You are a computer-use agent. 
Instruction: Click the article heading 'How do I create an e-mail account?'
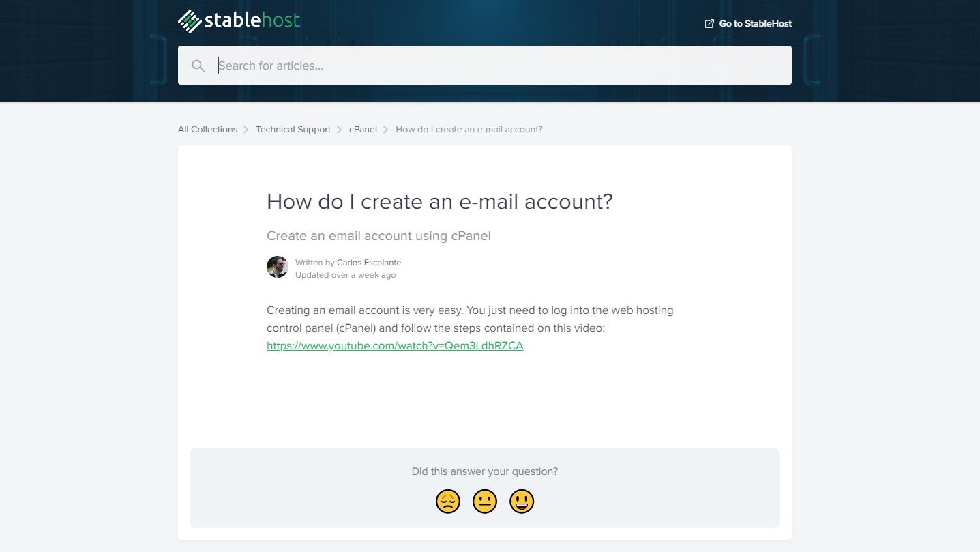[x=440, y=201]
